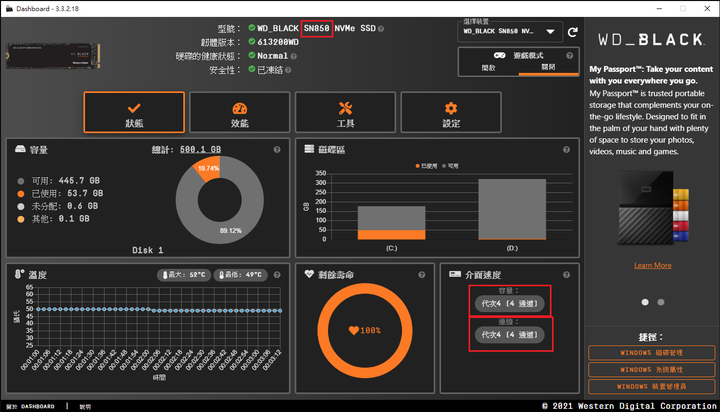
Task: Click the gamepad icon for 遊戲模式
Action: [x=500, y=55]
